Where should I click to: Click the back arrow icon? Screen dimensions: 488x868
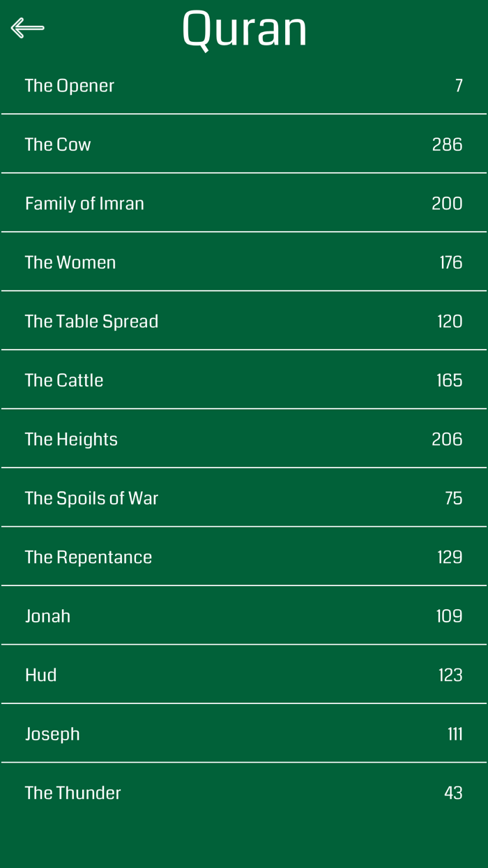click(28, 28)
